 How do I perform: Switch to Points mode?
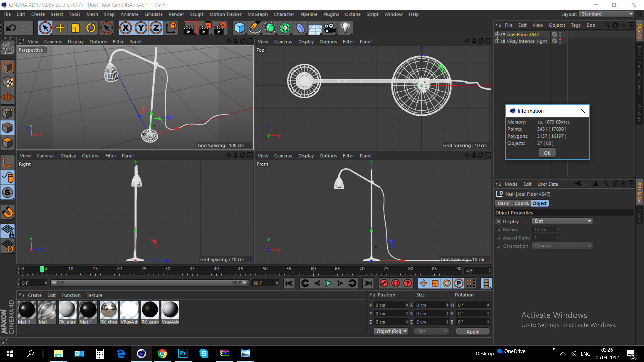(7, 113)
